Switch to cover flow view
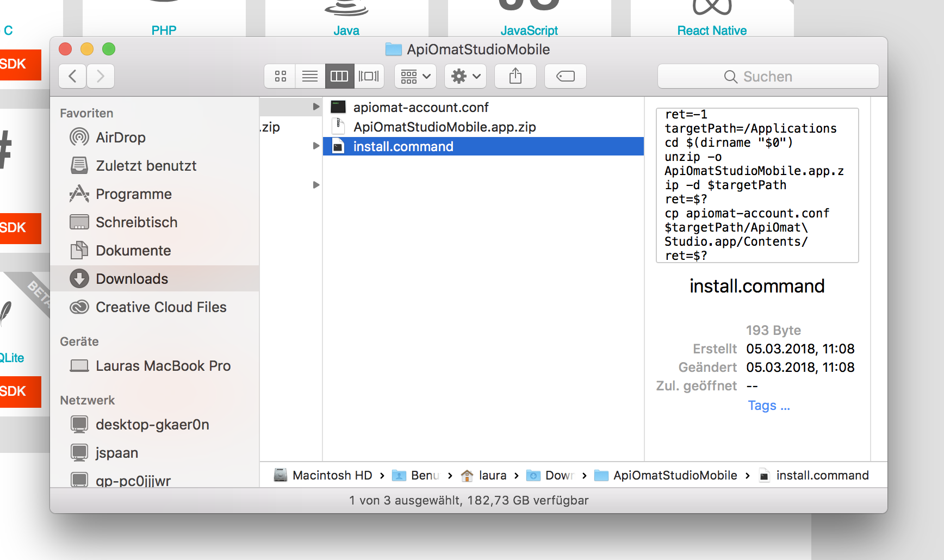This screenshot has width=944, height=560. pyautogui.click(x=369, y=76)
